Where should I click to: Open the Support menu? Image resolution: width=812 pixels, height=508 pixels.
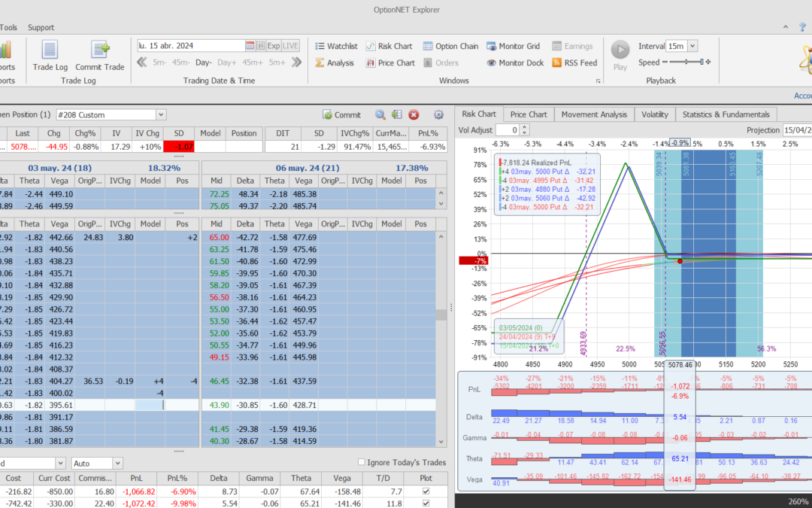click(41, 28)
